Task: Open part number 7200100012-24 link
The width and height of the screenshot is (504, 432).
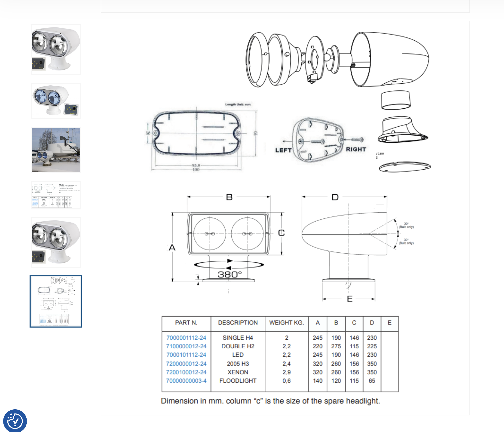Action: point(186,372)
